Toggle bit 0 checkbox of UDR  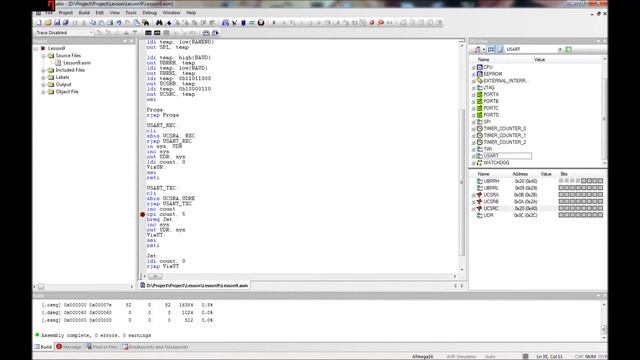600,215
